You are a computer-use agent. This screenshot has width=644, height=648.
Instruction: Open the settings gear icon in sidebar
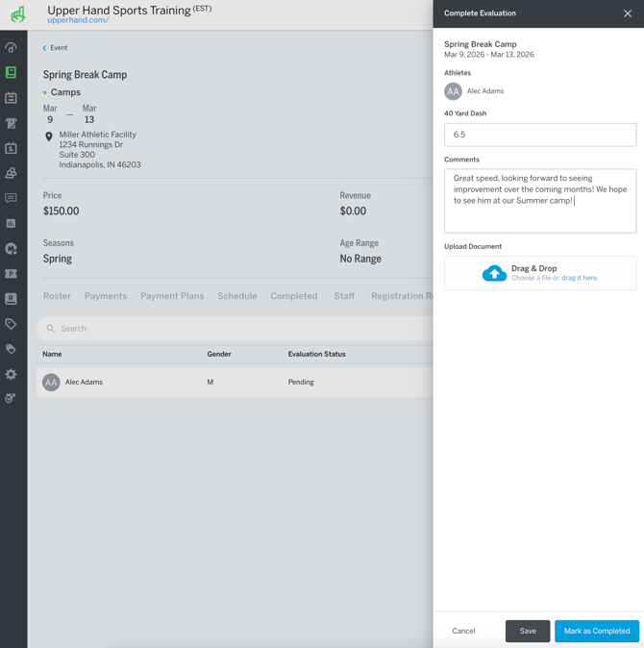(11, 374)
